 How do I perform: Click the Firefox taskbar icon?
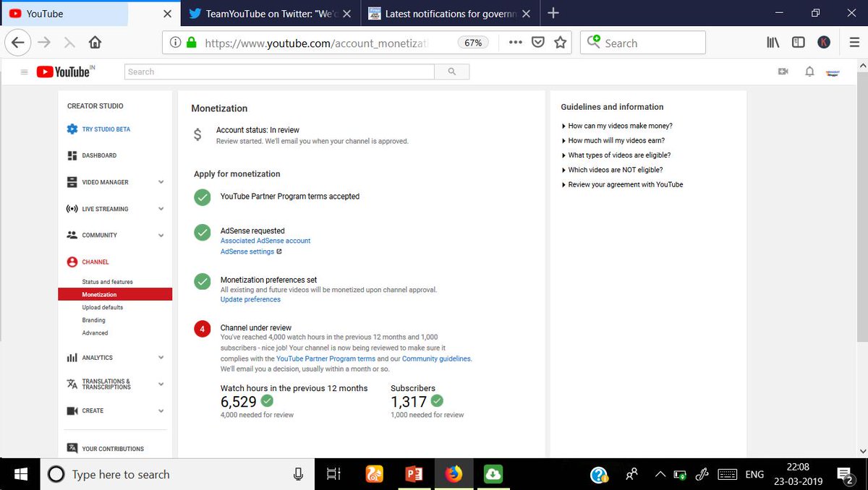click(x=454, y=474)
